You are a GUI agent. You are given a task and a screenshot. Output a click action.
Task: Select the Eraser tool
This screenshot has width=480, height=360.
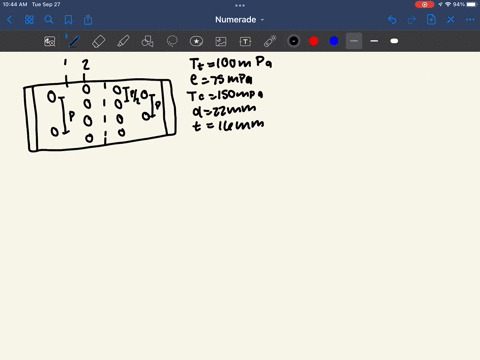click(x=98, y=41)
